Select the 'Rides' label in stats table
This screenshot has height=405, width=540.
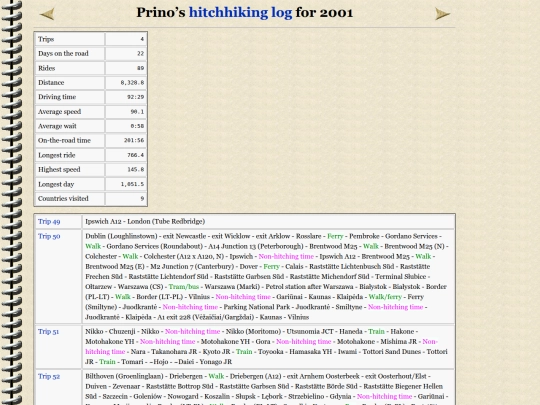[x=46, y=68]
